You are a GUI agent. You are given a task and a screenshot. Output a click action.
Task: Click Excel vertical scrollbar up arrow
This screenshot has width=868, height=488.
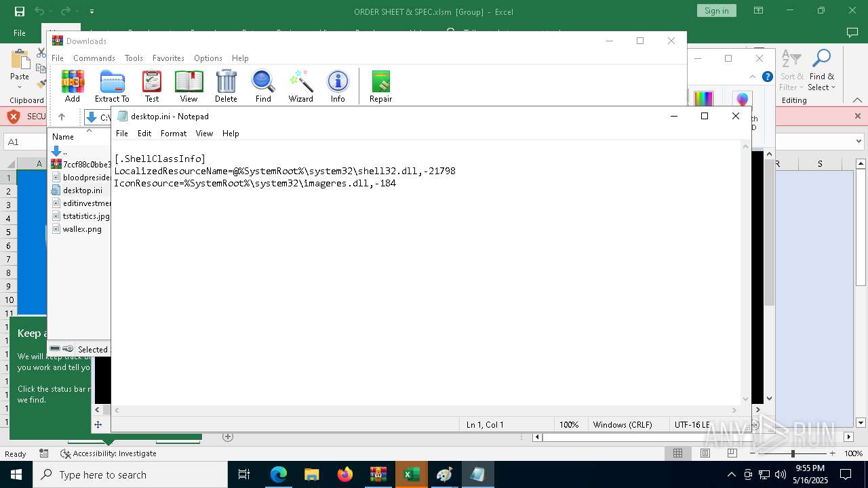pyautogui.click(x=861, y=164)
